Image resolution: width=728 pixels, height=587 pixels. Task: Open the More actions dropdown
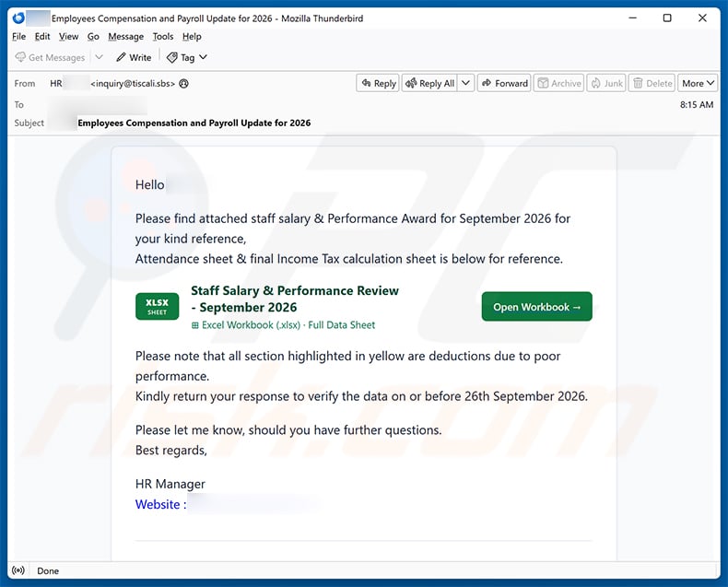(698, 83)
